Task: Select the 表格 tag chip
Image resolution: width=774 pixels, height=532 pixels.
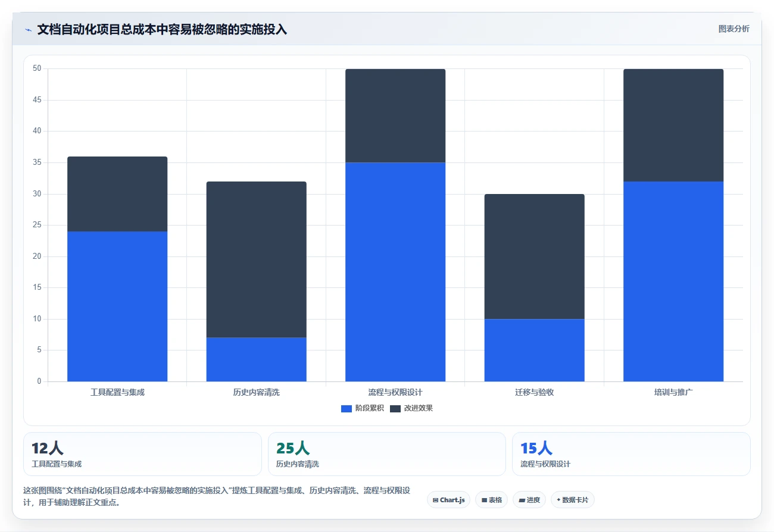Action: click(x=491, y=500)
